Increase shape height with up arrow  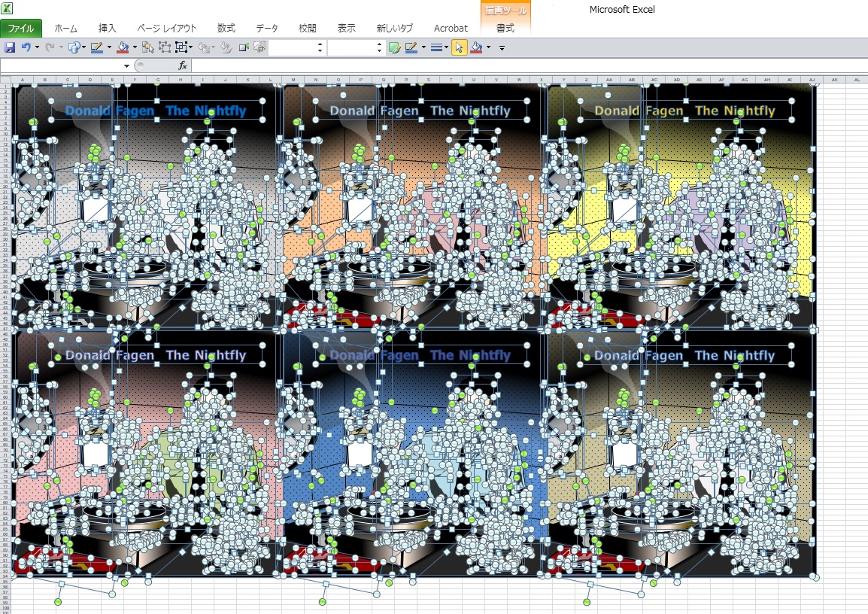point(320,44)
